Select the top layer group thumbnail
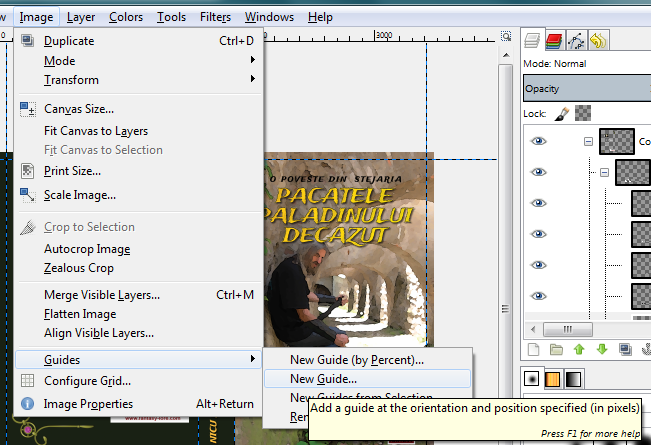Screen dimensions: 651x445 click(617, 142)
